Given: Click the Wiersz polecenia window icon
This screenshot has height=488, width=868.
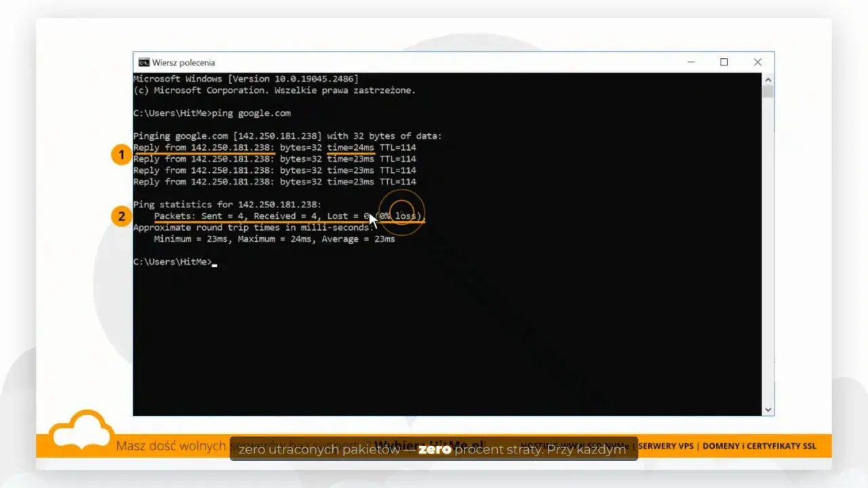Looking at the screenshot, I should [x=144, y=62].
